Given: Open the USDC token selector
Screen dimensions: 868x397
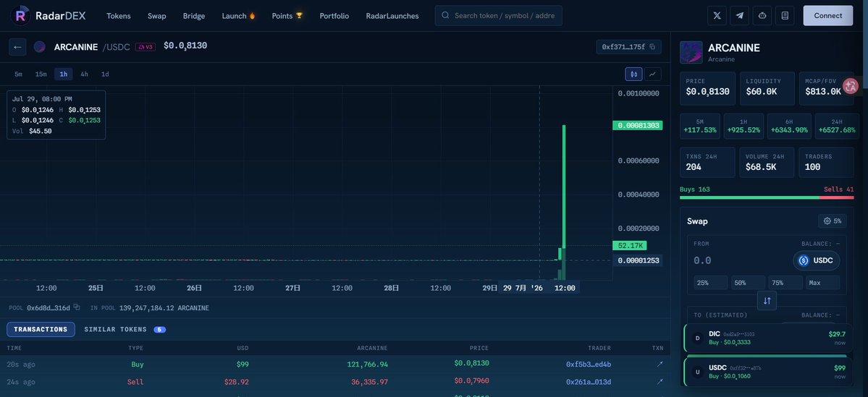Looking at the screenshot, I should click(x=816, y=260).
